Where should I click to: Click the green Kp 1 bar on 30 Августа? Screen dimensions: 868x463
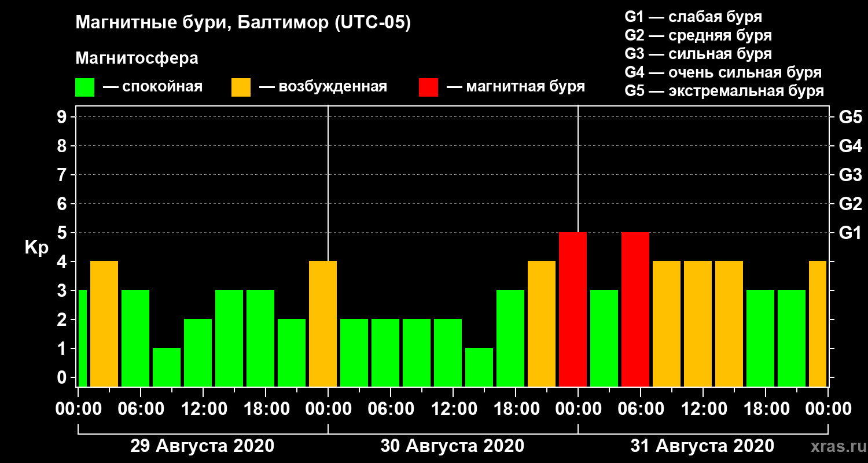pyautogui.click(x=479, y=367)
